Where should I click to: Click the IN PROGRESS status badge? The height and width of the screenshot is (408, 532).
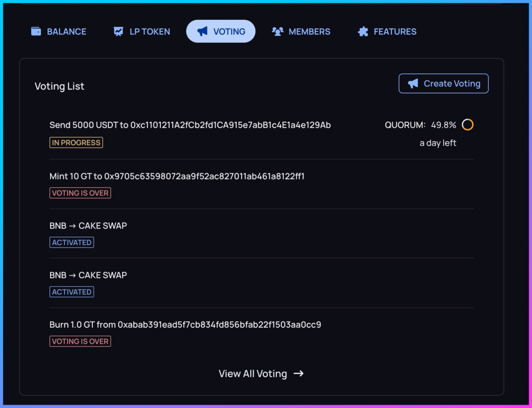(x=76, y=142)
